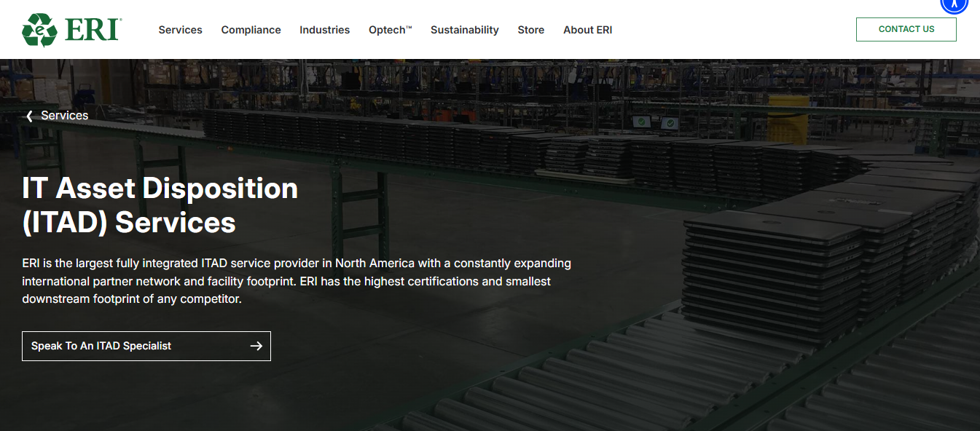Open the About ERI menu
The image size is (980, 431).
587,30
